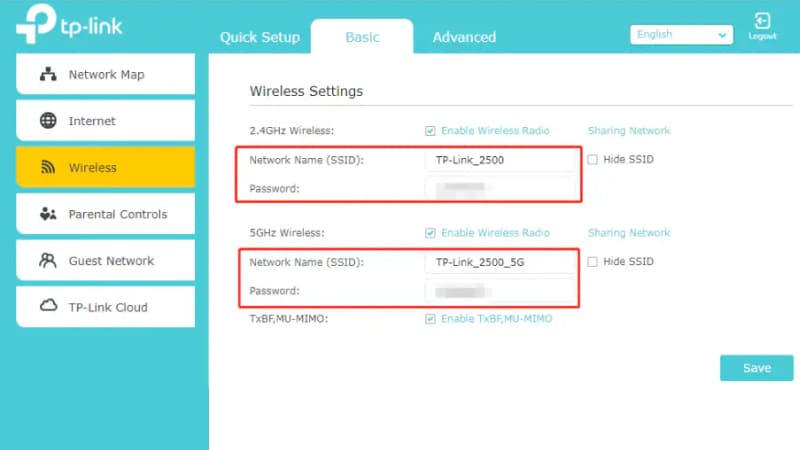
Task: Click the 5GHz Password field
Action: click(500, 291)
